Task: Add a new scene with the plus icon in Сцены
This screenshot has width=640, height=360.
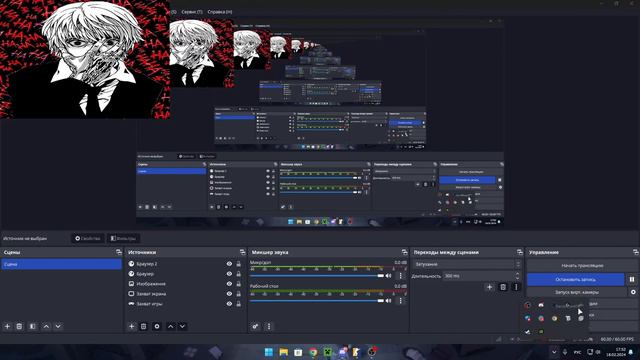Action: tap(7, 327)
